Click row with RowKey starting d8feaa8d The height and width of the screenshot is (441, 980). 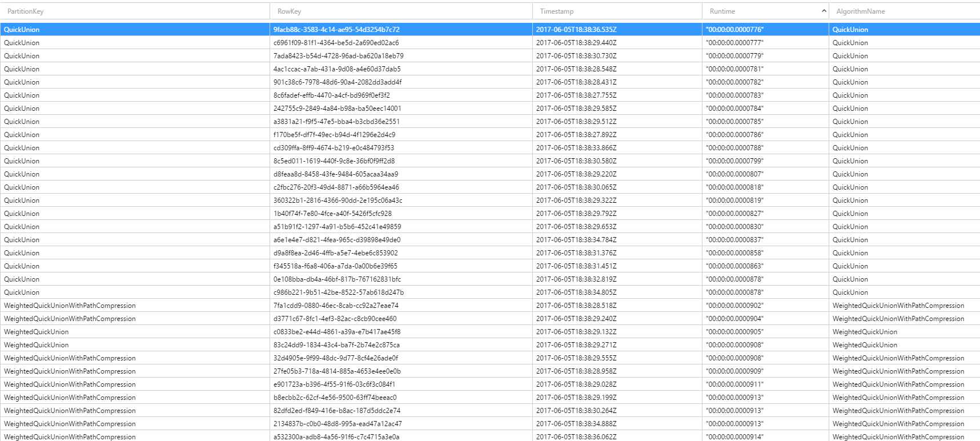[335, 174]
